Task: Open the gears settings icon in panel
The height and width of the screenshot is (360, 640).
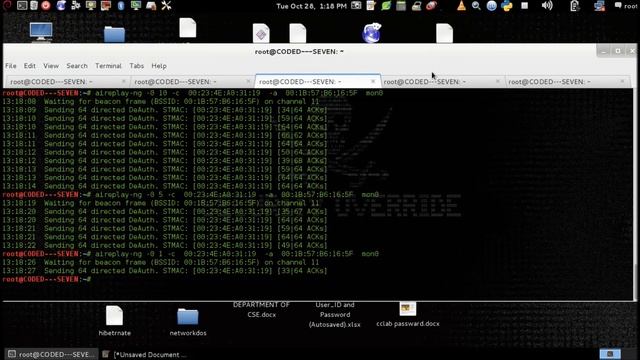Action: (76, 6)
